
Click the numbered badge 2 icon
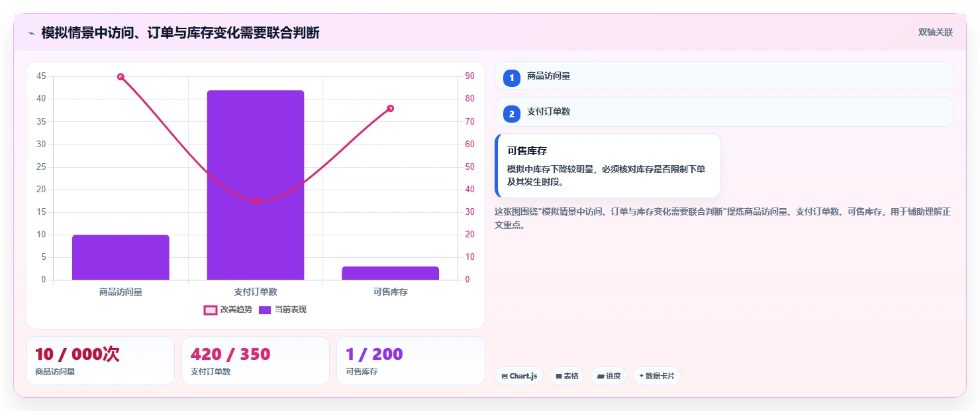[x=511, y=114]
